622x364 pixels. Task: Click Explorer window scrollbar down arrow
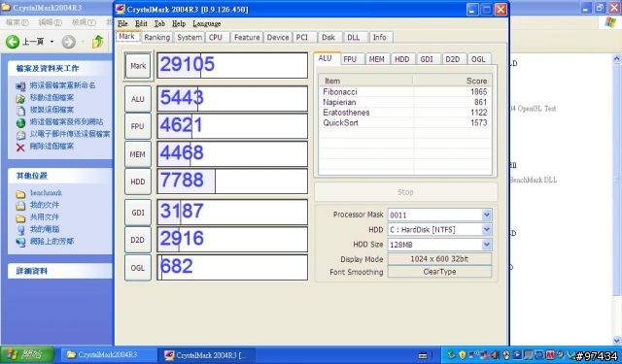click(617, 341)
